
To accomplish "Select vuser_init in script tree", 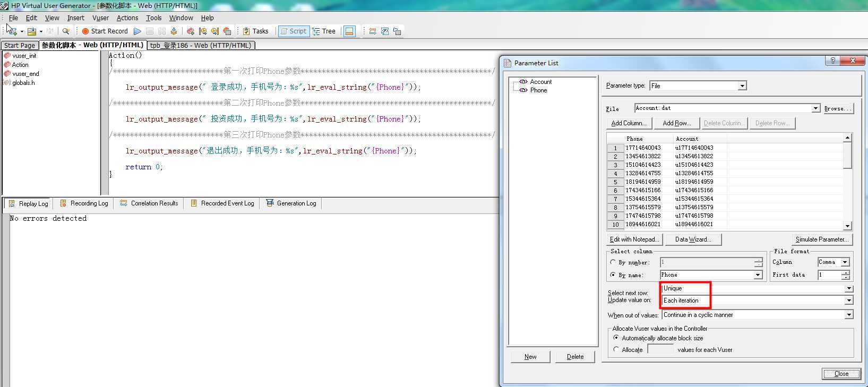I will click(24, 56).
